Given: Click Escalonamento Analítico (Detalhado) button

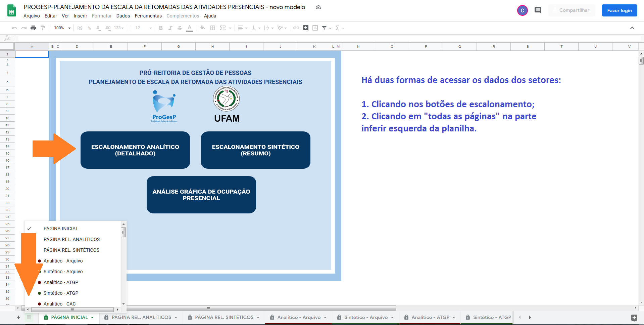Looking at the screenshot, I should 135,150.
